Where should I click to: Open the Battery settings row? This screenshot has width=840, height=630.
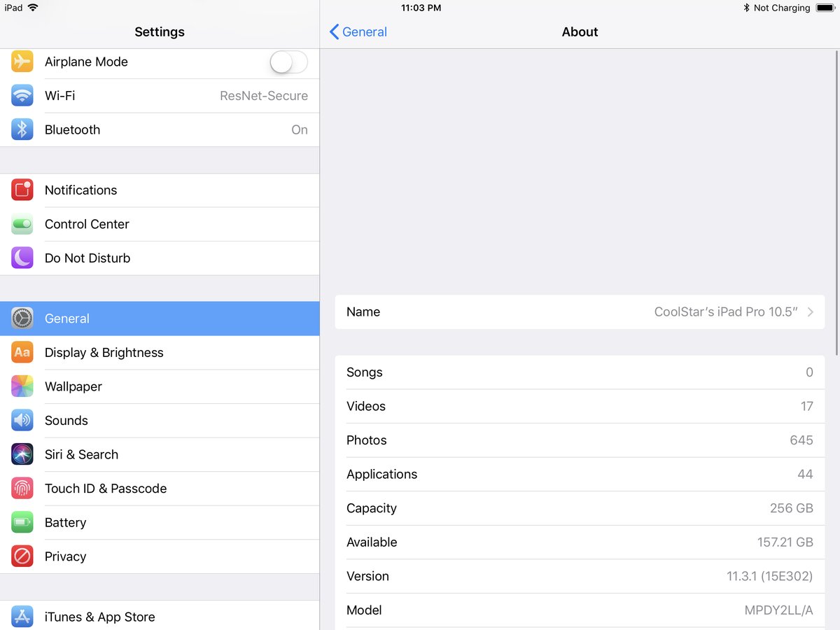pyautogui.click(x=65, y=522)
